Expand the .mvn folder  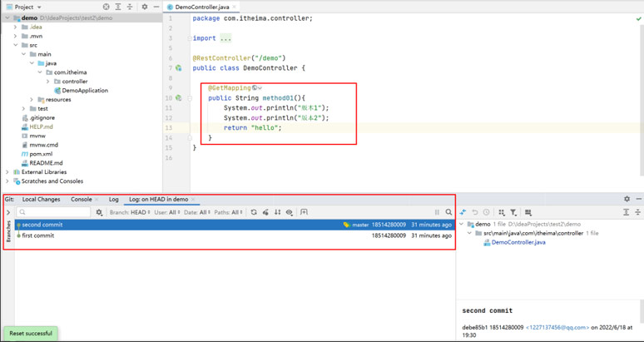(15, 36)
